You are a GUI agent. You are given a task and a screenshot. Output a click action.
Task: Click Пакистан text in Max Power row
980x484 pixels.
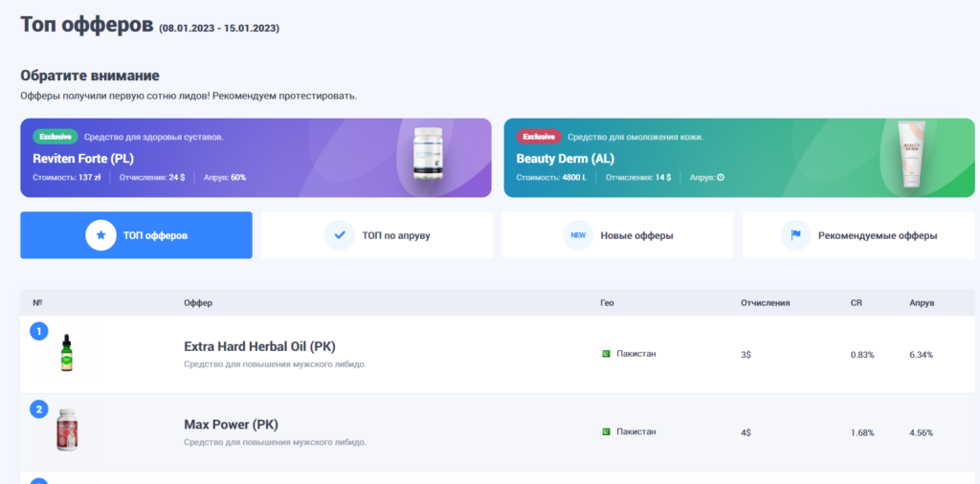(x=636, y=431)
